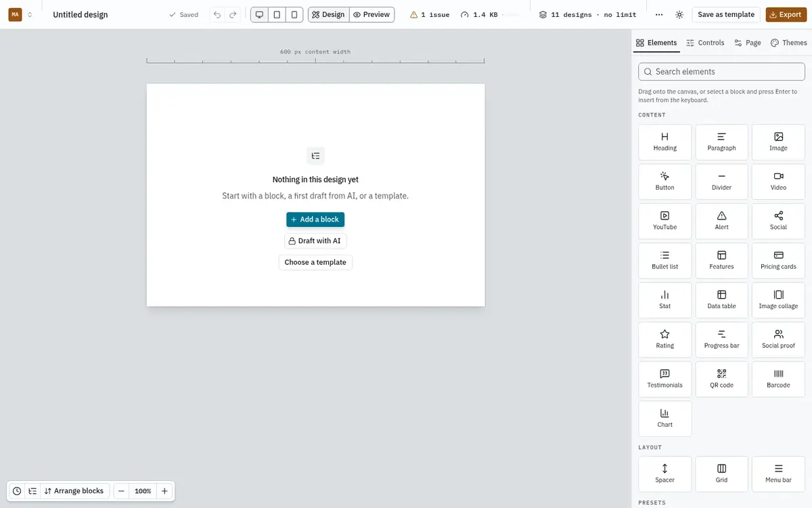Add a Bullet list element
Image resolution: width=812 pixels, height=508 pixels.
[664, 261]
